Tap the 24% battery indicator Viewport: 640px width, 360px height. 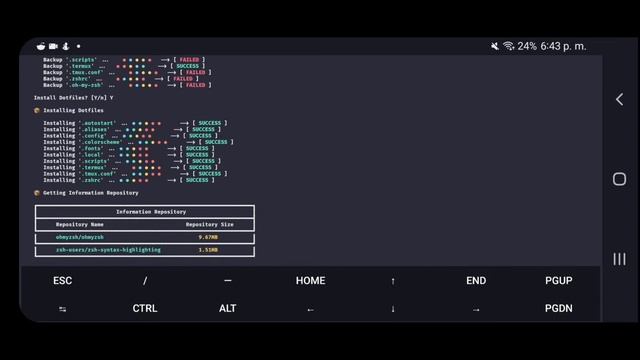tap(527, 46)
